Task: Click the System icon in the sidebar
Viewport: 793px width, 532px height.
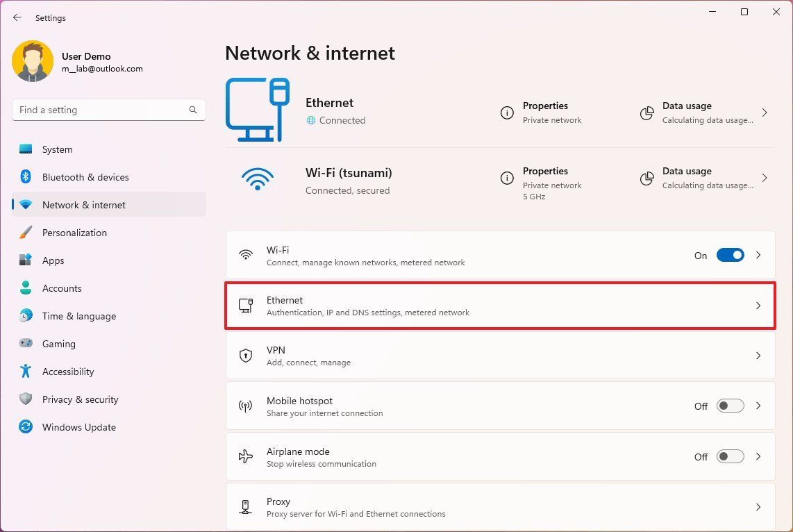Action: pyautogui.click(x=25, y=149)
